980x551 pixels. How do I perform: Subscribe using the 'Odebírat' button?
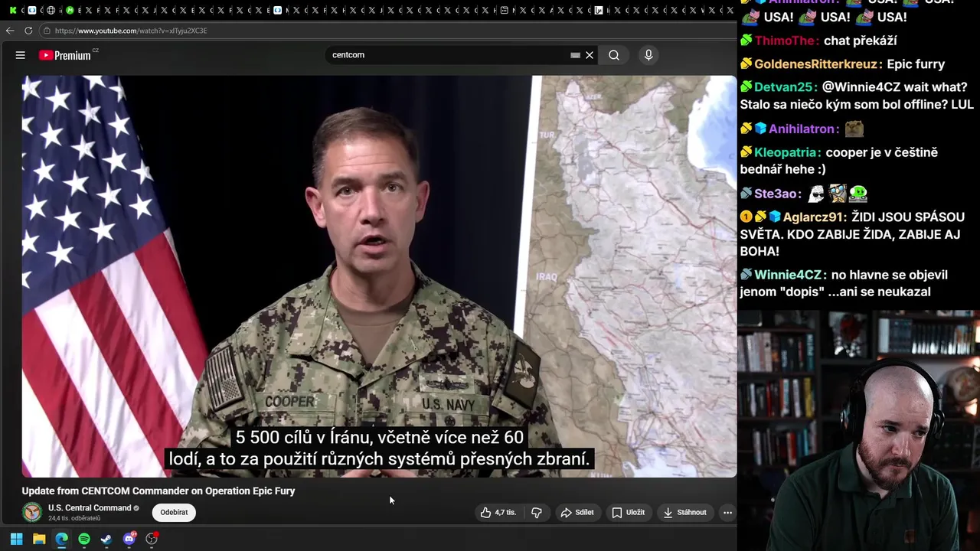[x=174, y=513]
